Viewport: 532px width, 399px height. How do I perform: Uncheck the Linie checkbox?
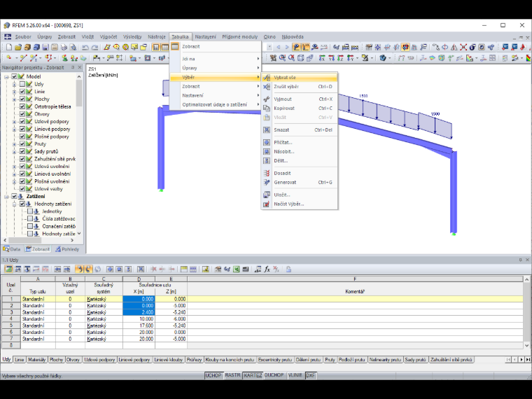(22, 91)
